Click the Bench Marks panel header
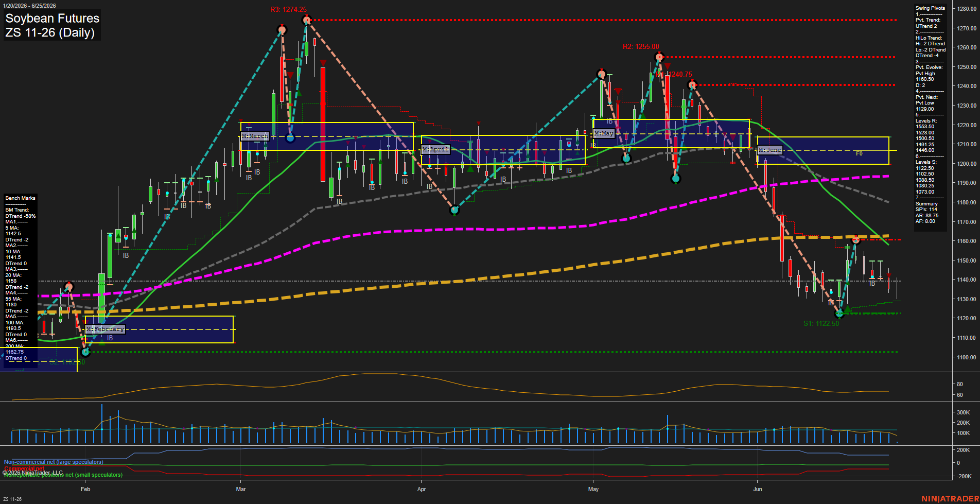This screenshot has height=504, width=980. (20, 198)
